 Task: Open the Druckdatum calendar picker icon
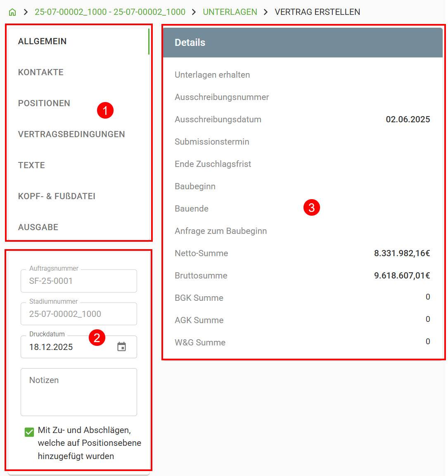tap(122, 347)
